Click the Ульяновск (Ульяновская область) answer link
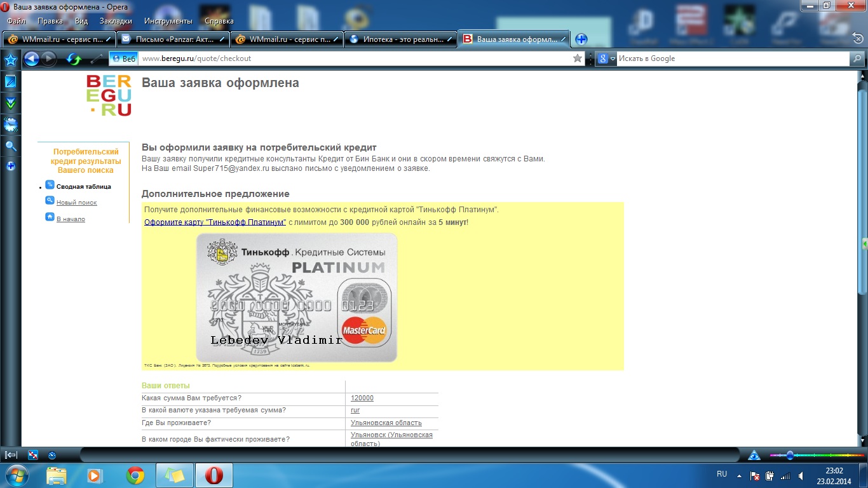 (x=391, y=439)
